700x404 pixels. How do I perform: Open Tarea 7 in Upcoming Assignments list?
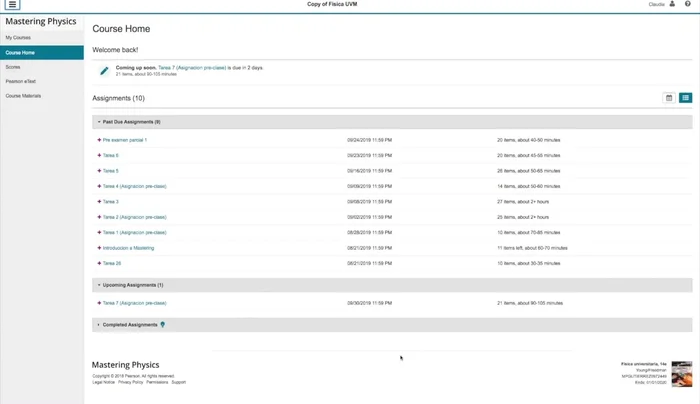tap(134, 303)
